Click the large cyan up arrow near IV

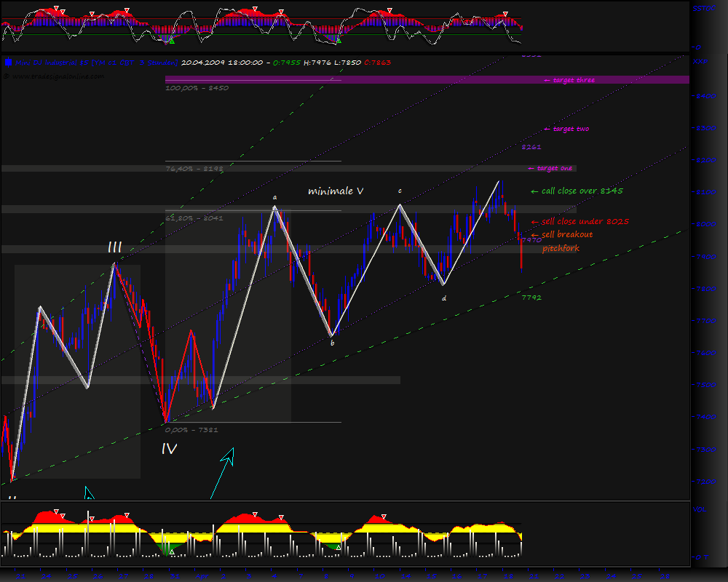click(x=222, y=473)
